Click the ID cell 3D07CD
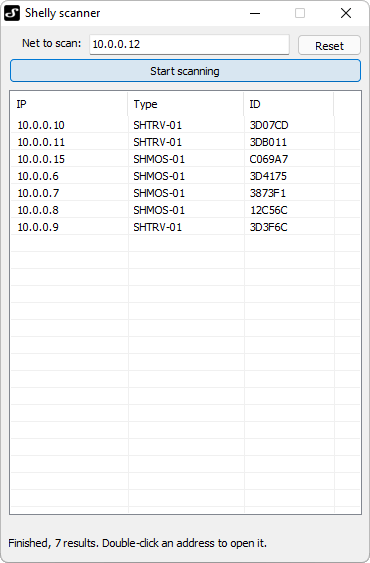 pos(269,125)
